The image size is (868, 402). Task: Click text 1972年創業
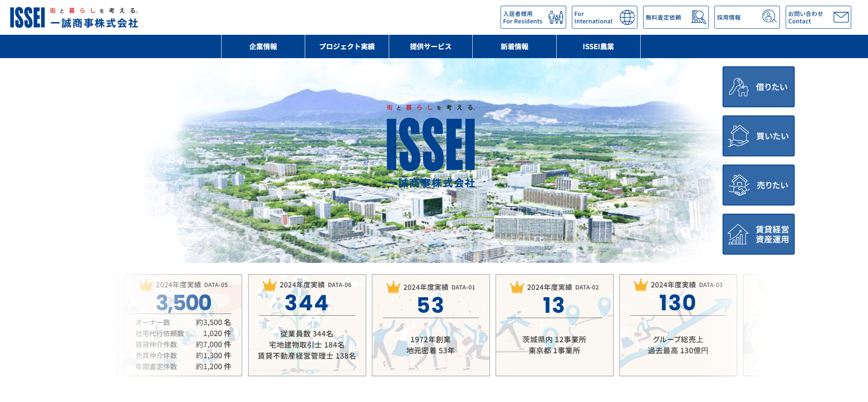point(431,339)
